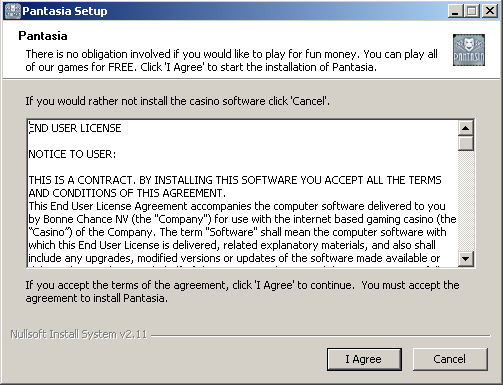This screenshot has width=503, height=385.
Task: Click the Pantasia Setup title bar icon
Action: pos(13,11)
